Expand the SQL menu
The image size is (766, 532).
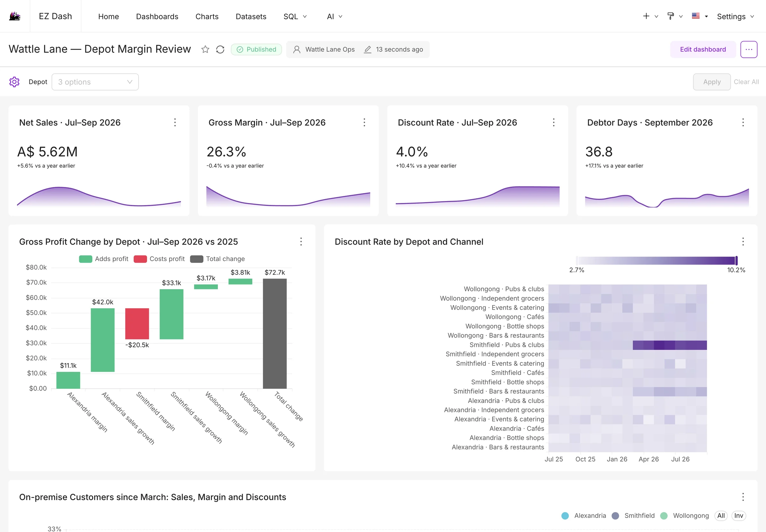tap(295, 16)
